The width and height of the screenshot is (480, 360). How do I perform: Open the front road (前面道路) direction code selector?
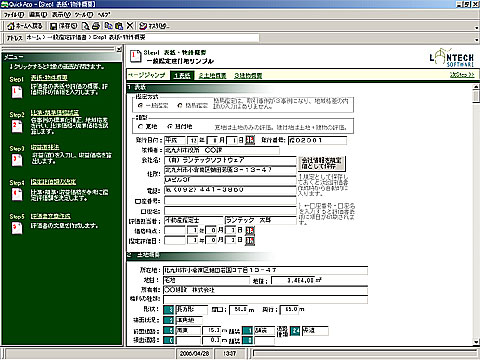click(169, 331)
